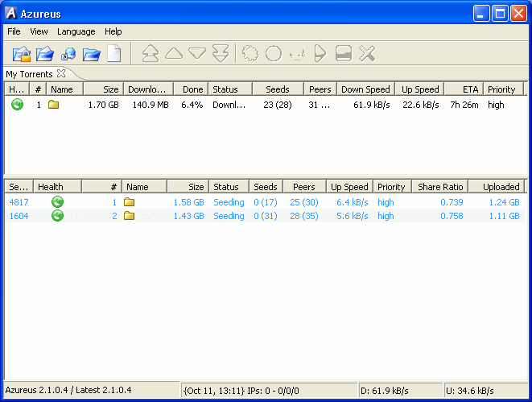Click the U: 34.6 kB/s status entry
Screen dimensions: 532x402
point(469,391)
